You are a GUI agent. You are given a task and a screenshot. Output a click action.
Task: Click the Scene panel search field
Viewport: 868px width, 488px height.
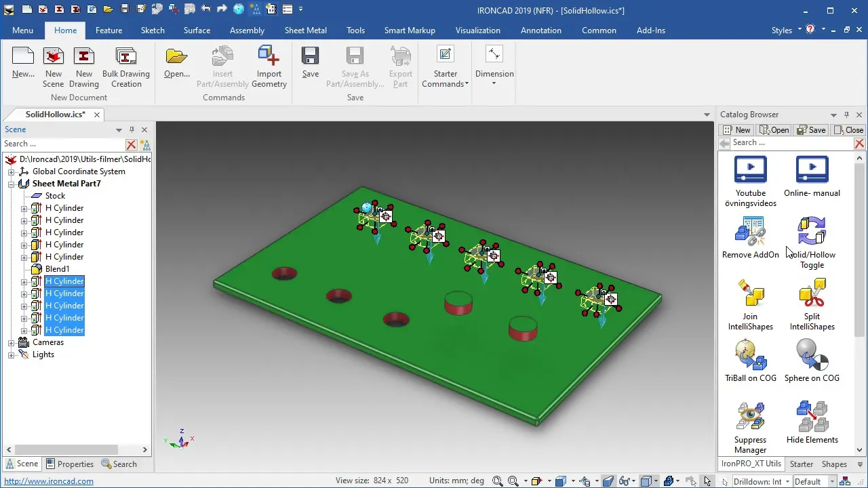pos(64,144)
